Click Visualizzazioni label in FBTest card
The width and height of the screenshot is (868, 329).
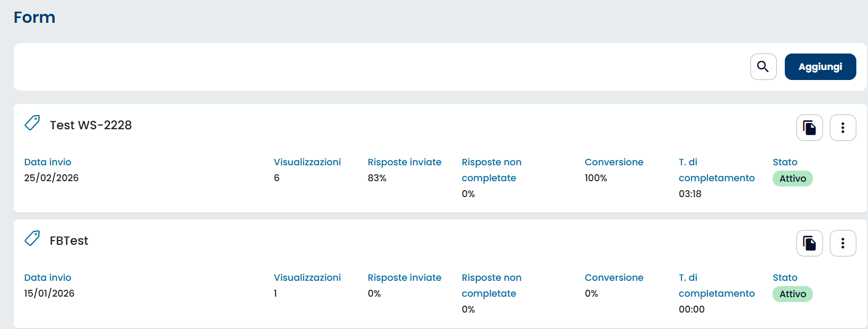pyautogui.click(x=307, y=278)
